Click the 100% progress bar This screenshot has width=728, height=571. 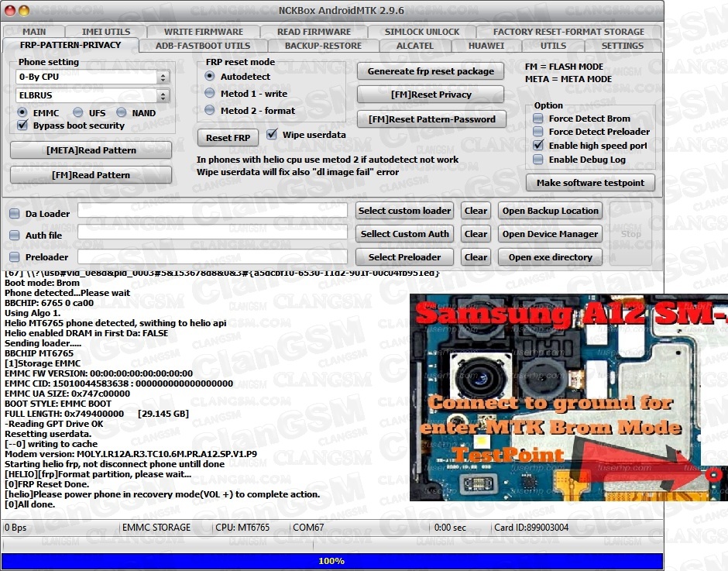pos(331,561)
